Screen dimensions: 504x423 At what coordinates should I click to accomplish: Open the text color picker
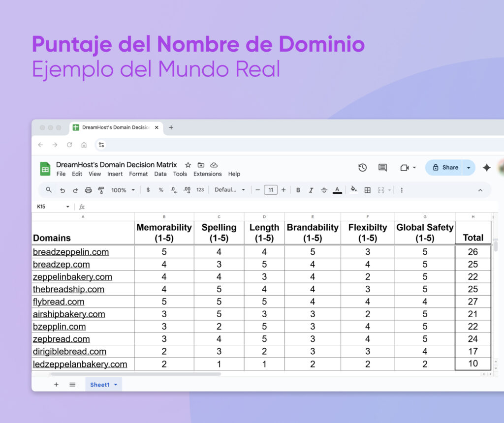point(337,189)
